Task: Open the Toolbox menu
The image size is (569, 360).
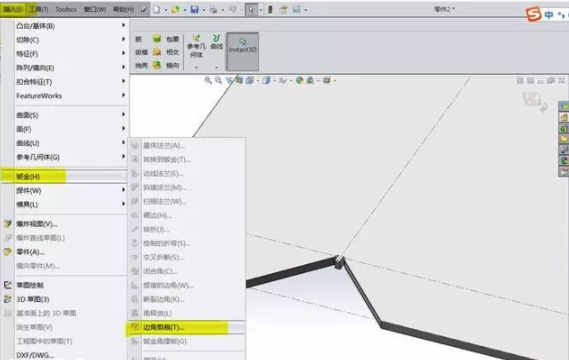Action: 66,9
